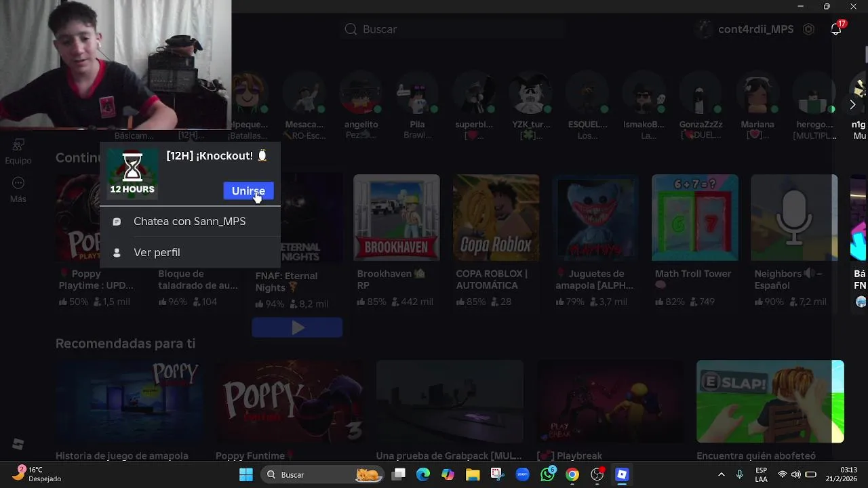This screenshot has width=868, height=488.
Task: Open Poppy Funtime recommended thumbnail
Action: [x=289, y=401]
